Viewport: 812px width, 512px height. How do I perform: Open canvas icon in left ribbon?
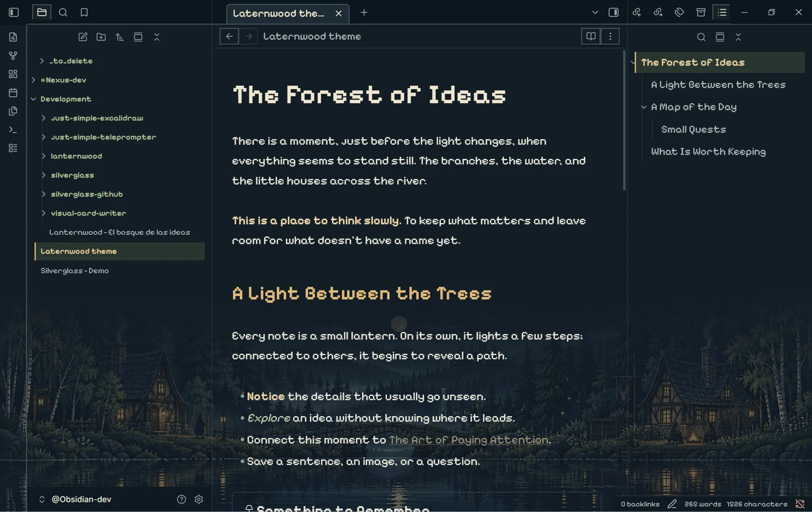[x=13, y=74]
